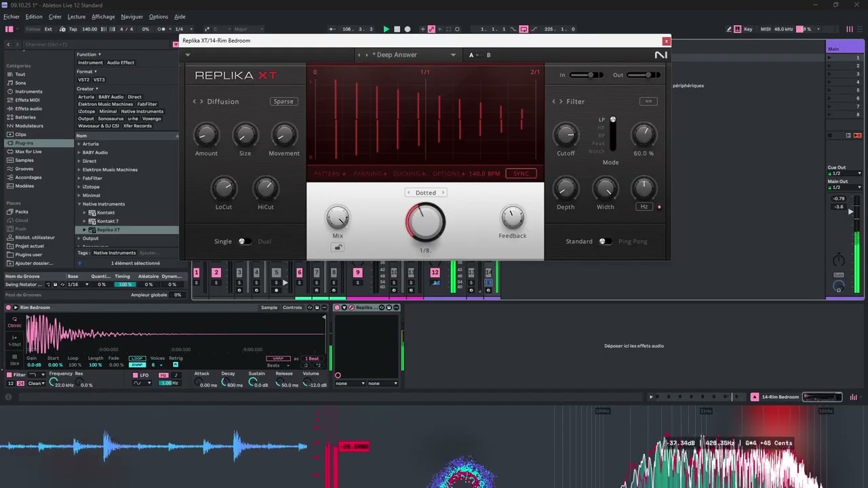Stop playback in the transport bar
868x488 pixels.
397,29
